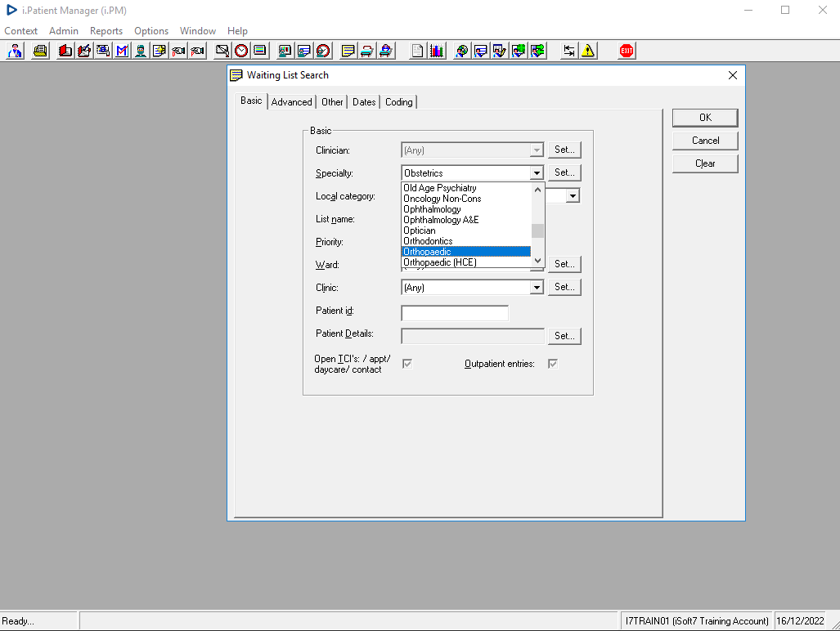This screenshot has height=631, width=840.
Task: Click the yellow warning triangle icon
Action: tap(588, 51)
